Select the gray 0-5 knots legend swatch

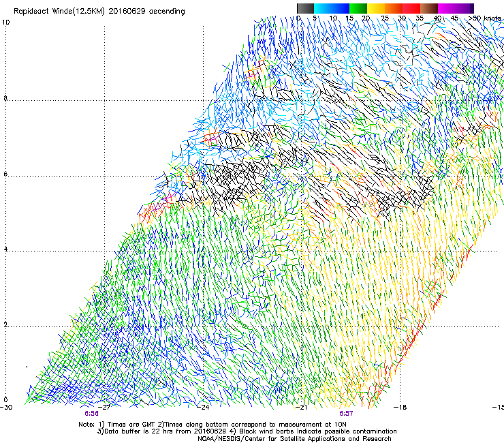click(x=305, y=8)
